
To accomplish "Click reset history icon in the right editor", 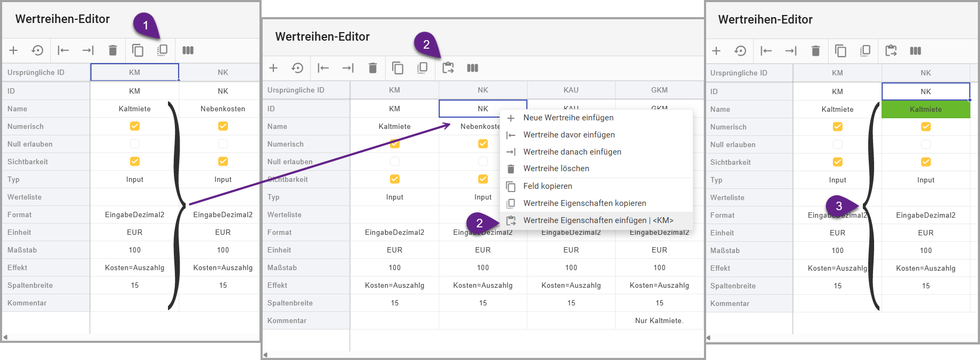I will point(740,51).
